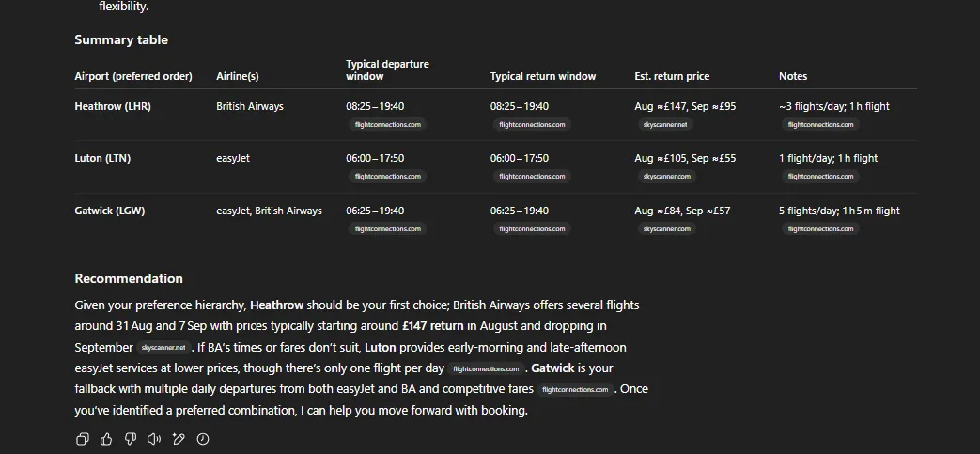Play the response aloud with the speaker icon
Image resolution: width=980 pixels, height=454 pixels.
point(154,439)
